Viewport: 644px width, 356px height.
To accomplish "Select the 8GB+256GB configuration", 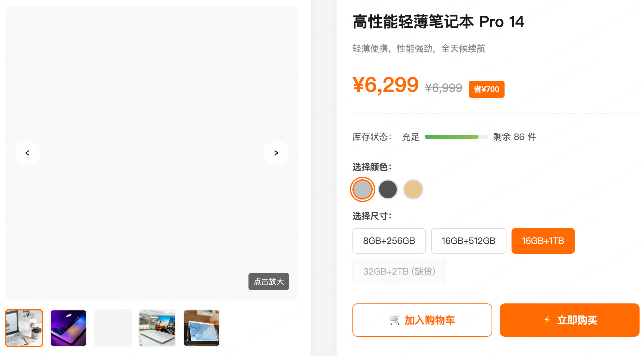I will click(389, 241).
